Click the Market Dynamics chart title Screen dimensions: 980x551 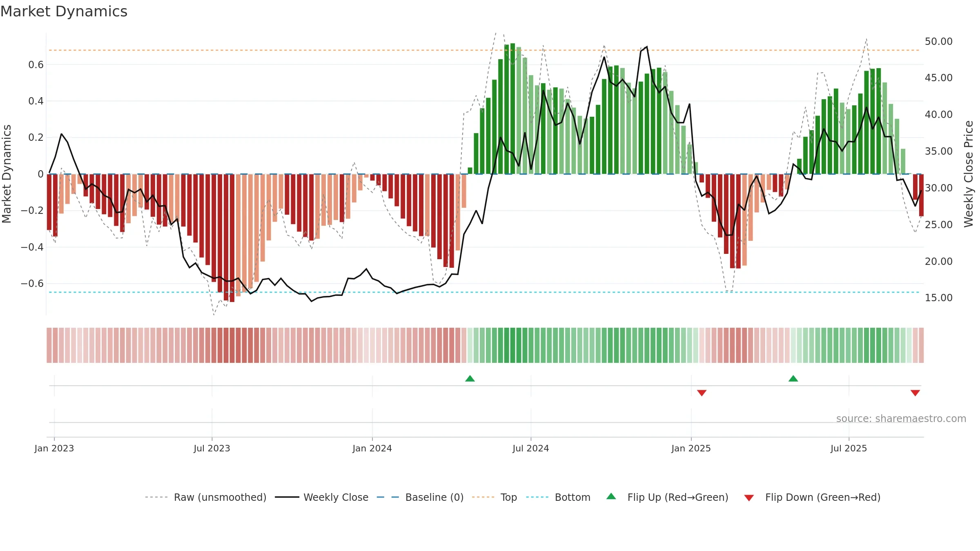(64, 11)
